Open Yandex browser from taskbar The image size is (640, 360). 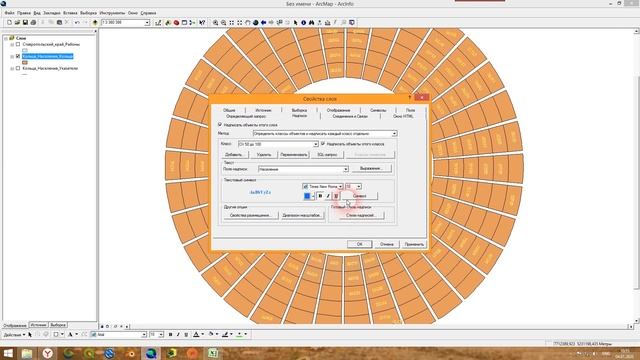point(48,353)
